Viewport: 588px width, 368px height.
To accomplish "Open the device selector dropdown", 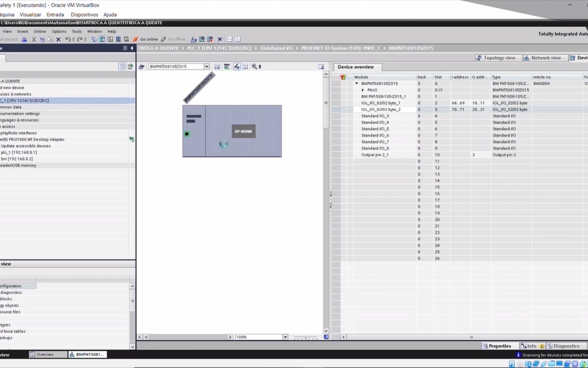I will (x=207, y=66).
